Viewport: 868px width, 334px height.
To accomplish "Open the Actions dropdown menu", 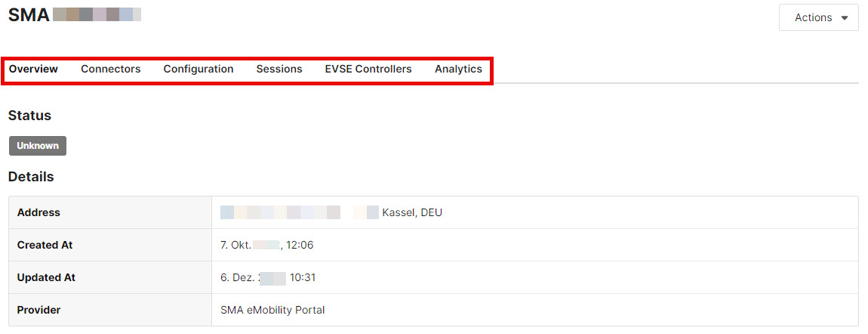I will click(x=817, y=17).
